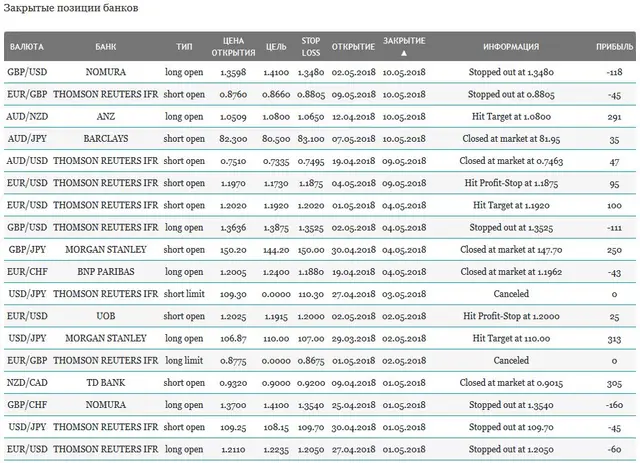Viewport: 640px width, 463px height.
Task: Select the 'short limit' type cell
Action: (184, 294)
